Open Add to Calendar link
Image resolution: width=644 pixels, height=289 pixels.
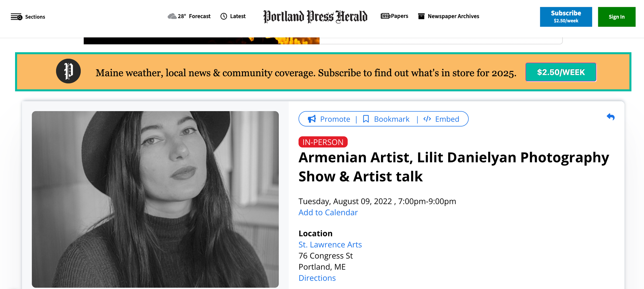[328, 212]
